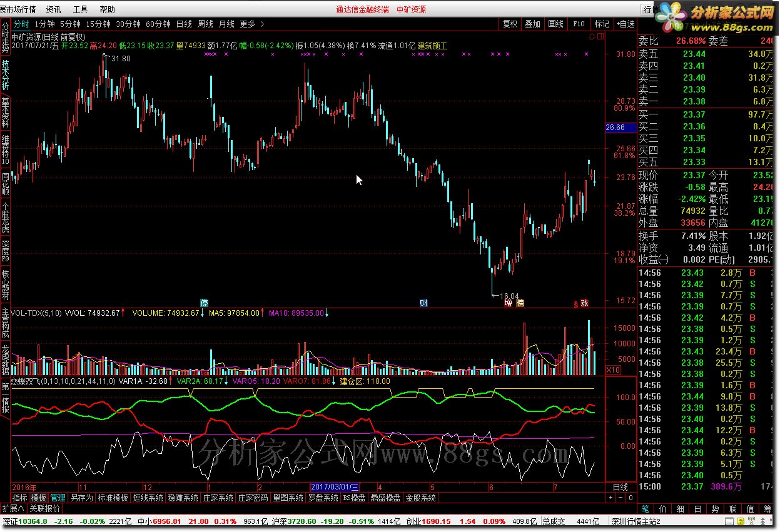The height and width of the screenshot is (532, 780).
Task: Click 深圳行情主站2 server status
Action: pyautogui.click(x=636, y=521)
